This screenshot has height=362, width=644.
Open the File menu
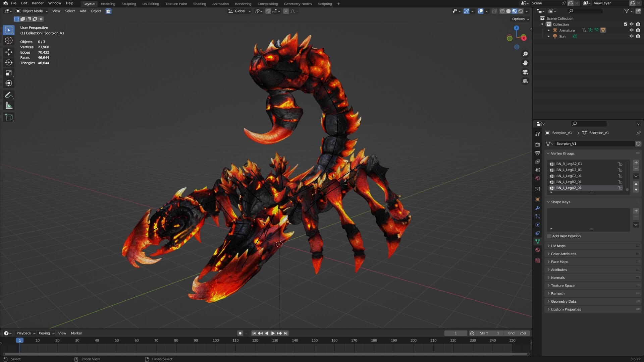click(x=14, y=3)
